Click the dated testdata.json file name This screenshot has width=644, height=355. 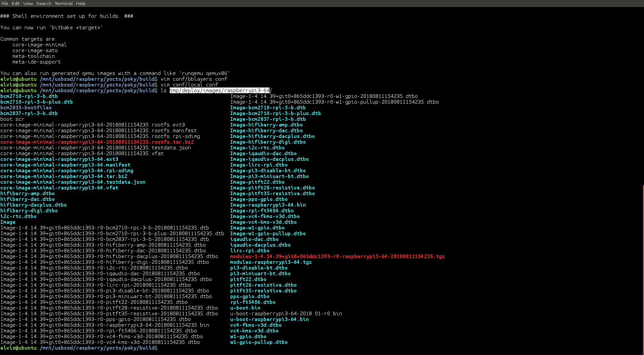click(95, 148)
